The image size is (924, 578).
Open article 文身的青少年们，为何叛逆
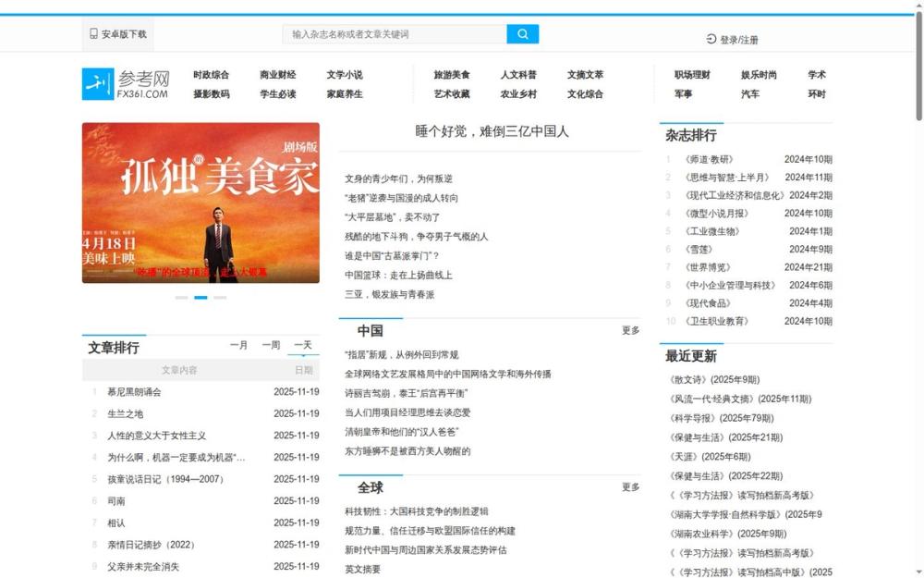[398, 178]
